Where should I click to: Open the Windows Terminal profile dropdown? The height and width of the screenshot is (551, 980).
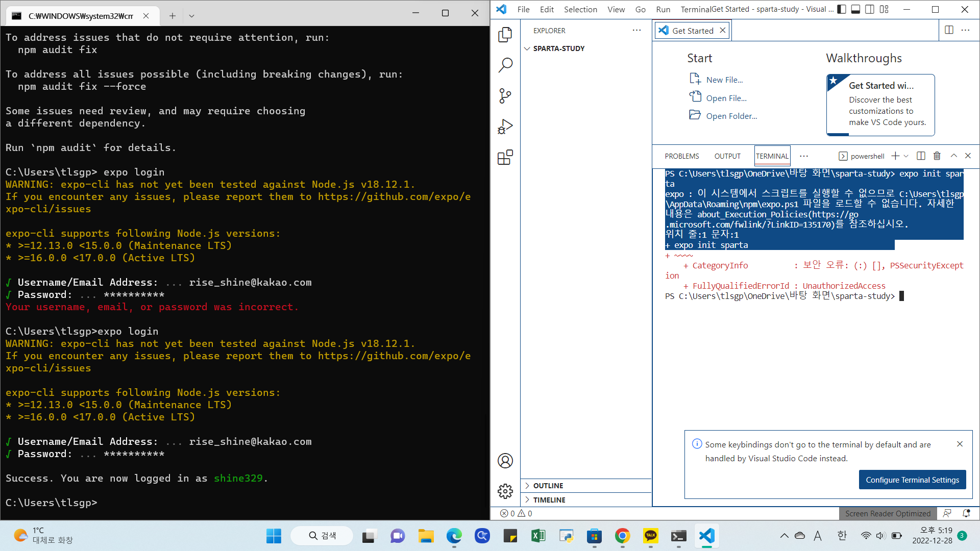(x=191, y=16)
